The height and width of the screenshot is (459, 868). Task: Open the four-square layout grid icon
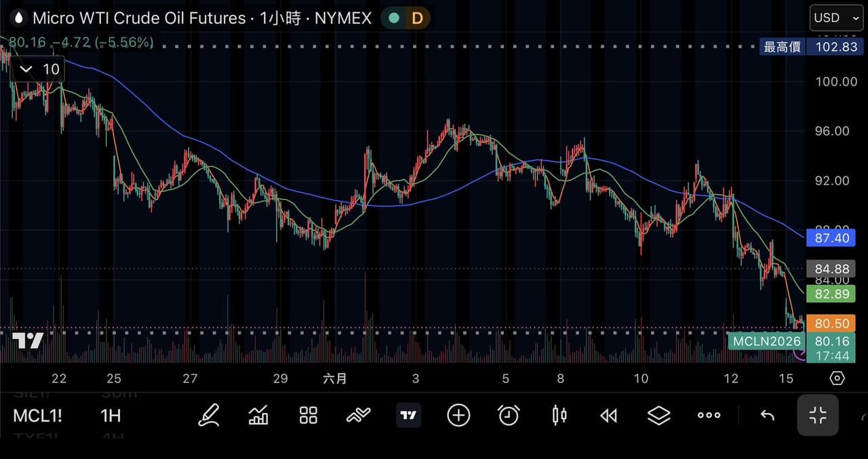tap(309, 416)
